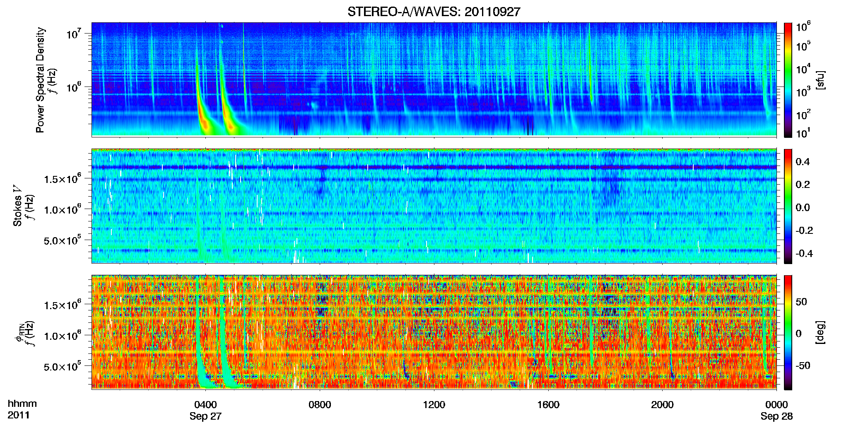
Task: Click the 10^1 colorbar tick label
Action: click(803, 133)
